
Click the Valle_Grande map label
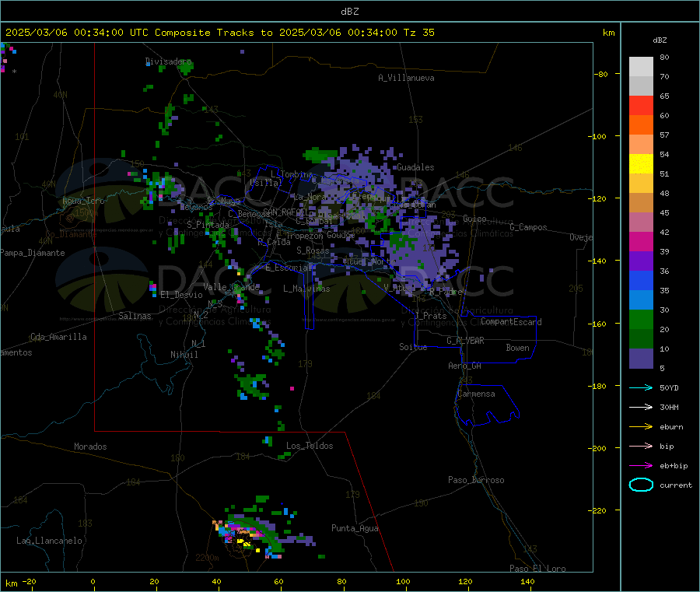(x=231, y=286)
